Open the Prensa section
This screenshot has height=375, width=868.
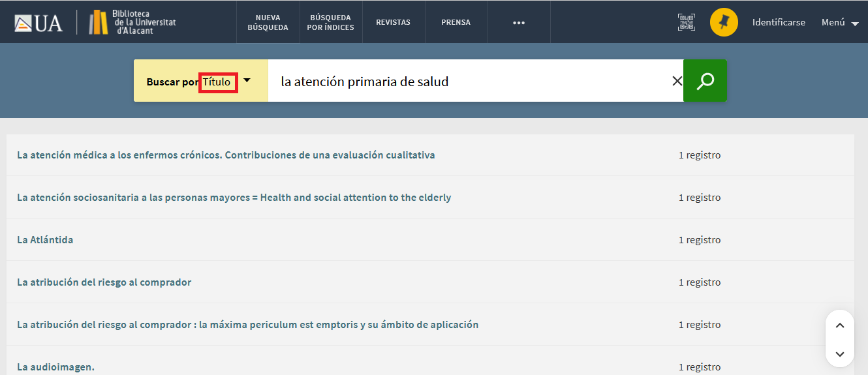pyautogui.click(x=456, y=22)
